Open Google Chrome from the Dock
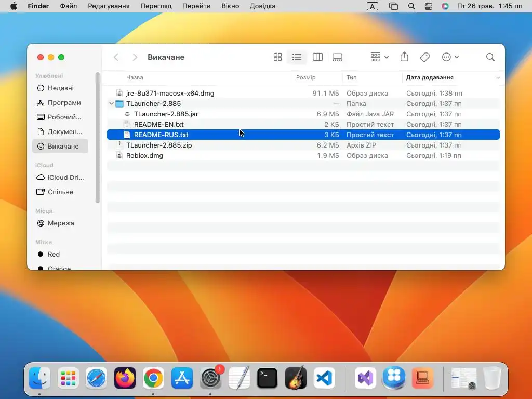Viewport: 532px width, 399px height. pos(153,378)
